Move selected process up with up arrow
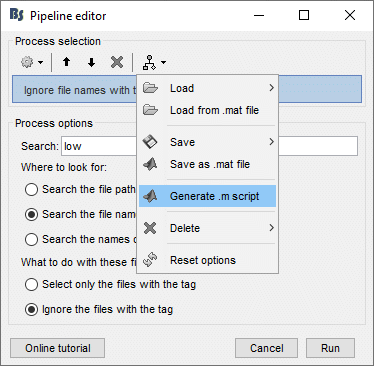The image size is (374, 366). tap(67, 62)
